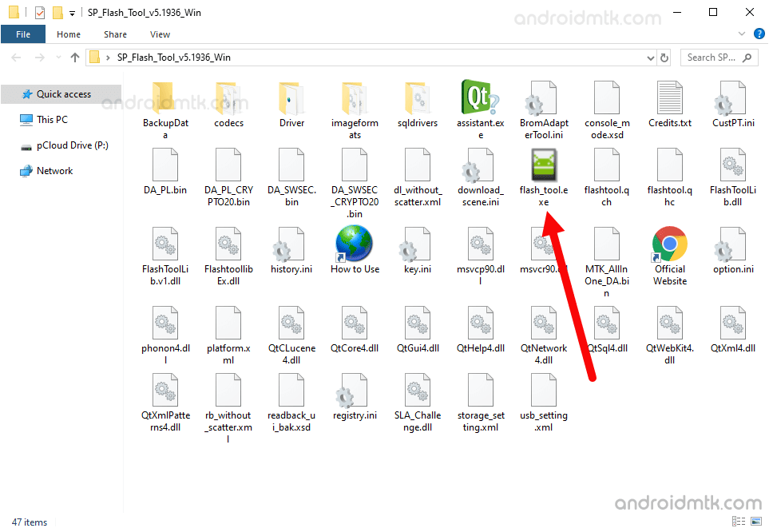Refresh the current folder view
The width and height of the screenshot is (769, 532).
tap(664, 58)
